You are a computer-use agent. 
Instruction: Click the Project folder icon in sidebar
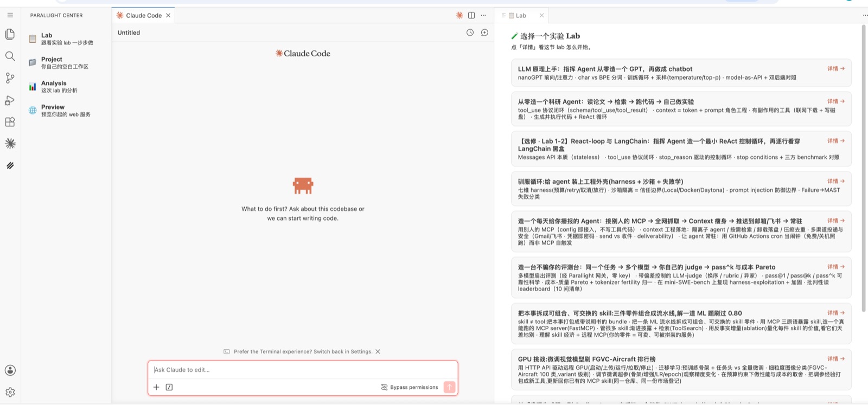pyautogui.click(x=33, y=62)
